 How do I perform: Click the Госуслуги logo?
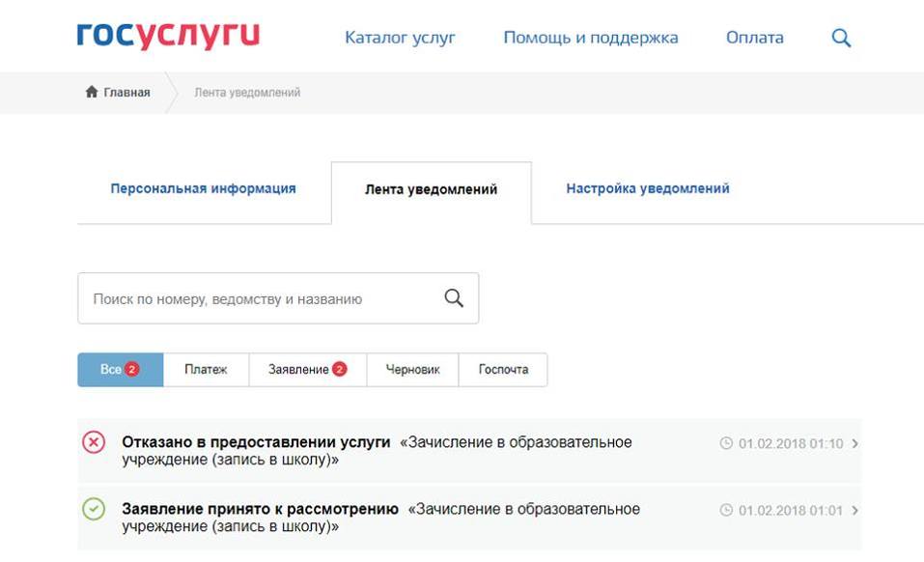click(x=168, y=37)
